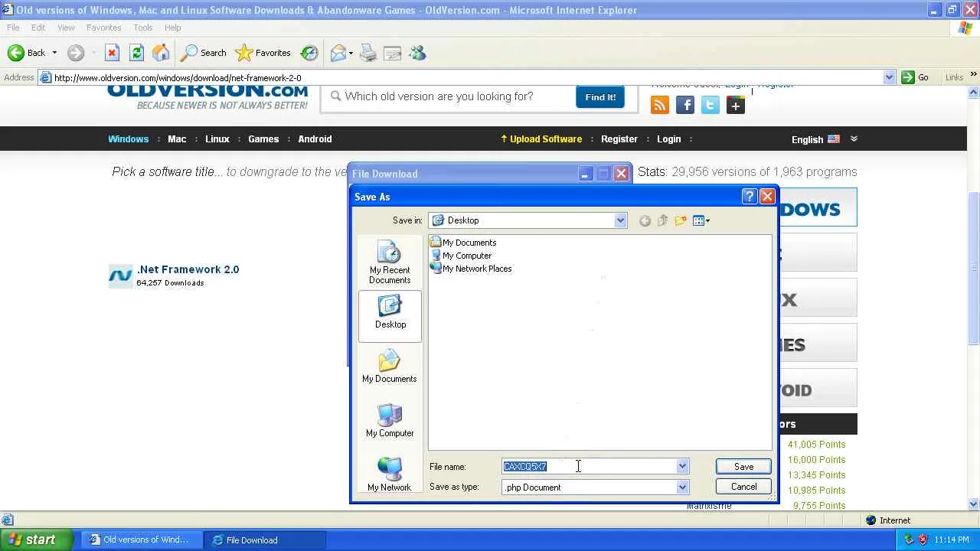
Task: Open the Help menu
Action: pyautogui.click(x=173, y=28)
